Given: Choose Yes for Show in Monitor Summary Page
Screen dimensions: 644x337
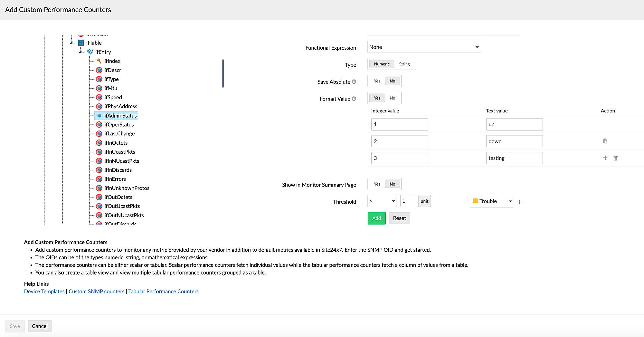Looking at the screenshot, I should point(377,184).
